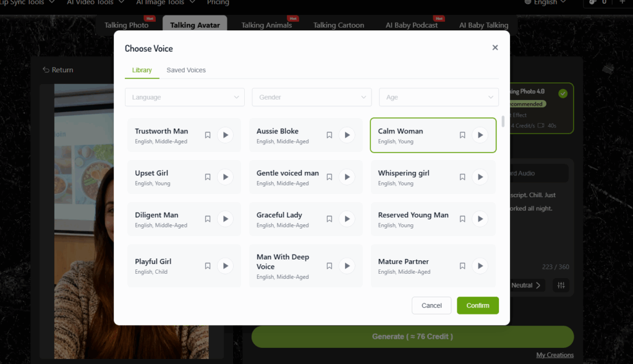
Task: Open the Gender filter dropdown
Action: point(312,97)
